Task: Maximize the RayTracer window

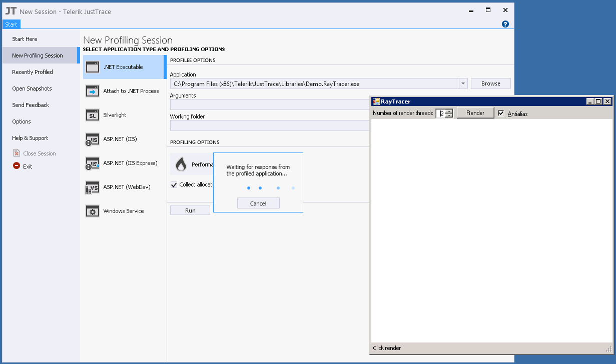Action: pyautogui.click(x=598, y=101)
